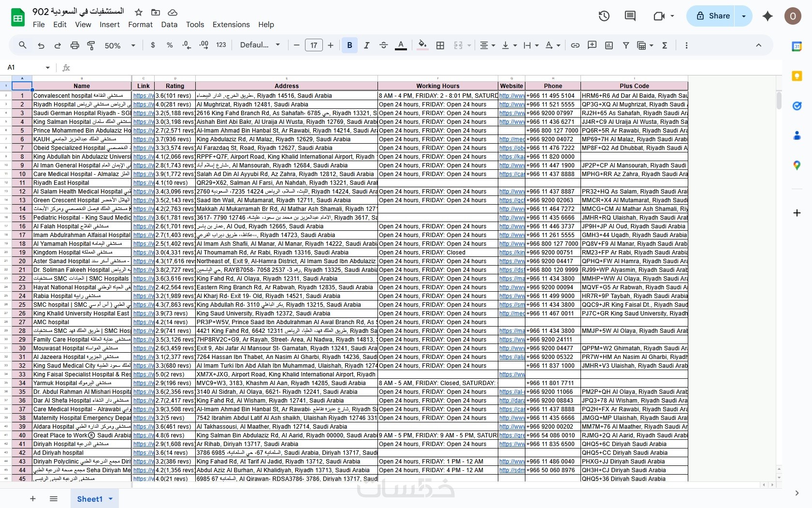Image resolution: width=812 pixels, height=508 pixels.
Task: Open the comments history icon
Action: click(x=630, y=16)
